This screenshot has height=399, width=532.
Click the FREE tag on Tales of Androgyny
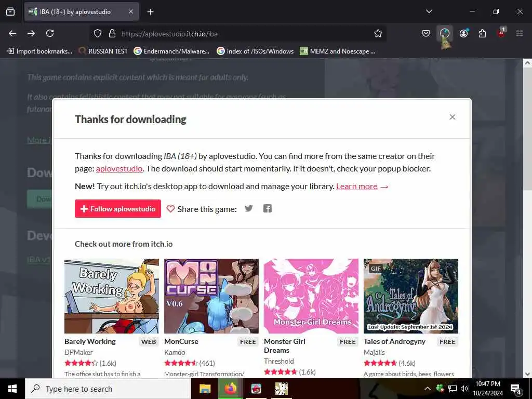[447, 342]
